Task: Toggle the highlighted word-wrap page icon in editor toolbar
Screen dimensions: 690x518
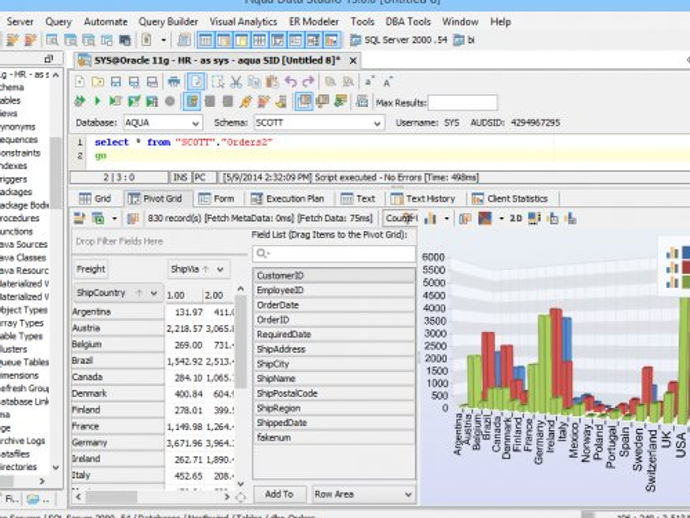Action: click(x=196, y=82)
